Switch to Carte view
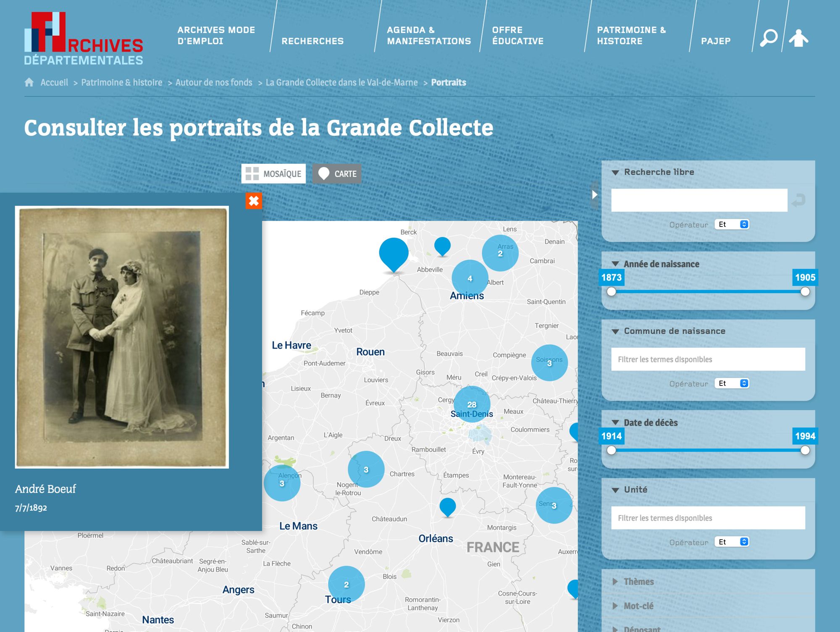This screenshot has height=632, width=840. click(x=337, y=174)
